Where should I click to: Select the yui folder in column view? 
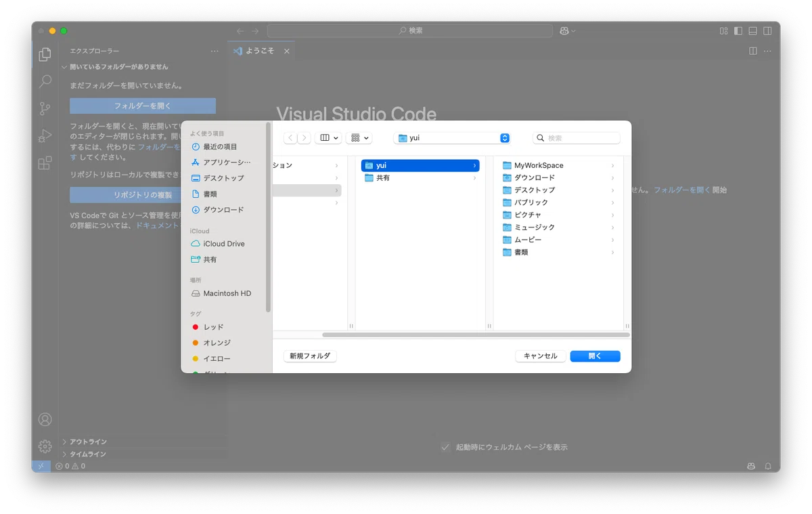tap(420, 165)
